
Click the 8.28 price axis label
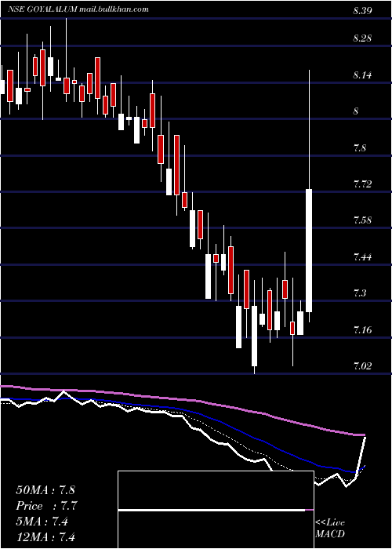point(362,38)
